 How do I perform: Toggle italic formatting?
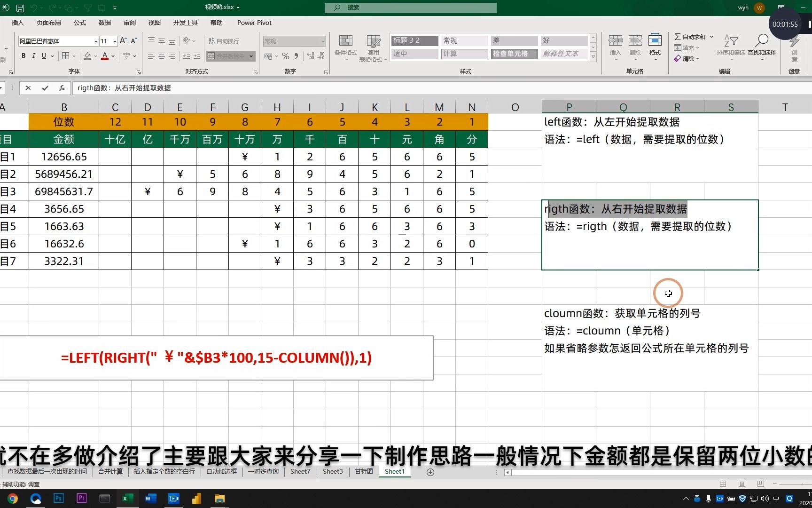point(34,56)
